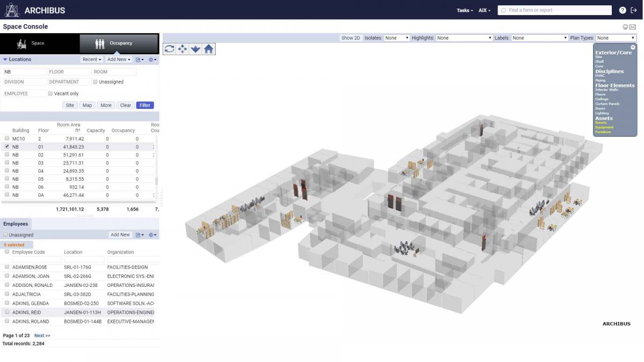Image resolution: width=644 pixels, height=362 pixels.
Task: Click the Show 2D button
Action: point(351,38)
